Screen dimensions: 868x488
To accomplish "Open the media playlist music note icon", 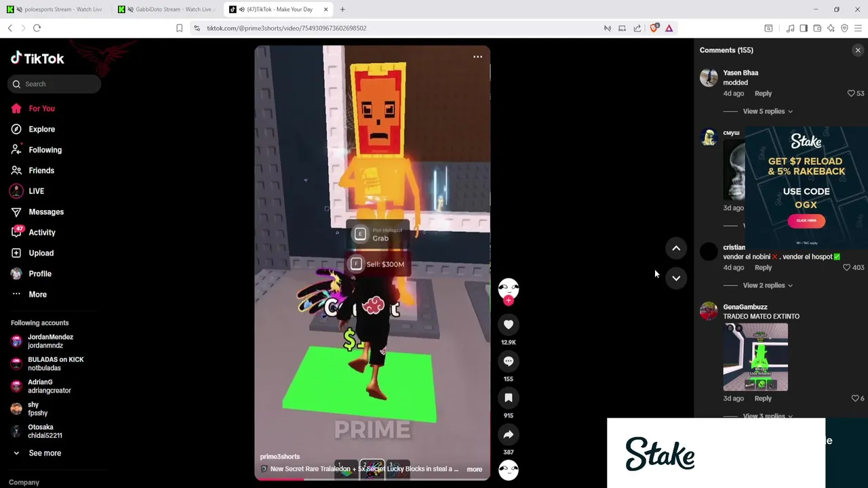I will [x=790, y=28].
